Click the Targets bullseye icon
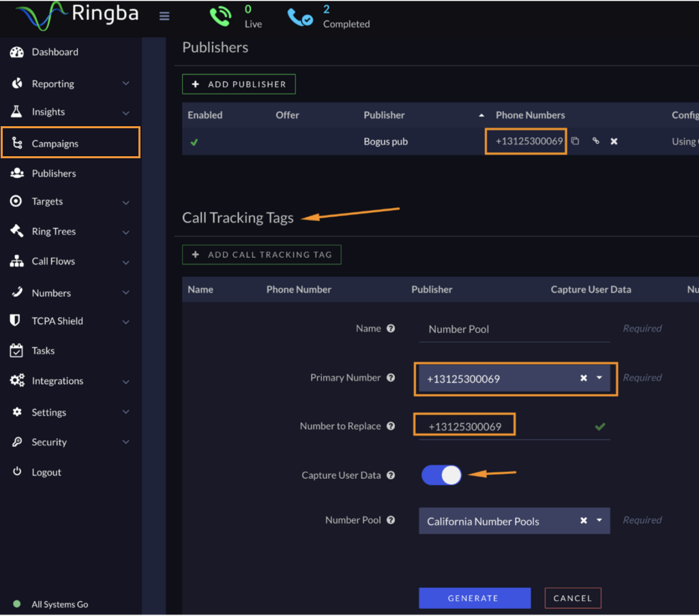 tap(16, 201)
